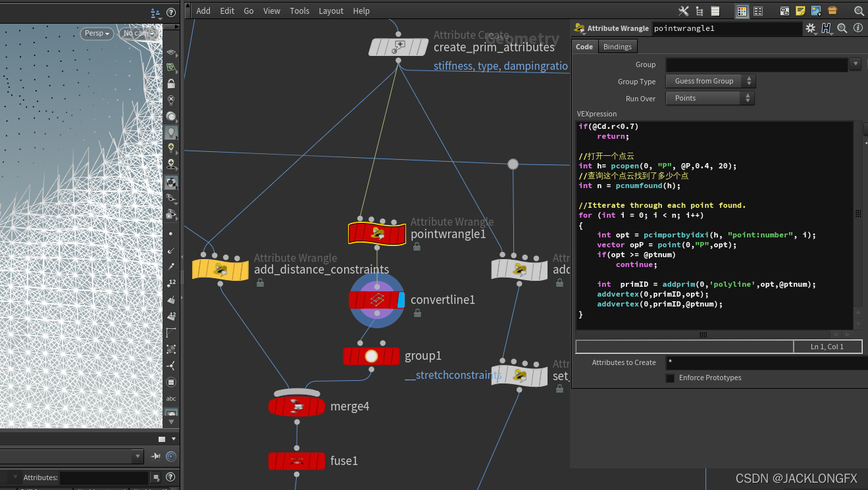Screen dimensions: 868x490
Task: Select the group1 node
Action: tap(371, 356)
